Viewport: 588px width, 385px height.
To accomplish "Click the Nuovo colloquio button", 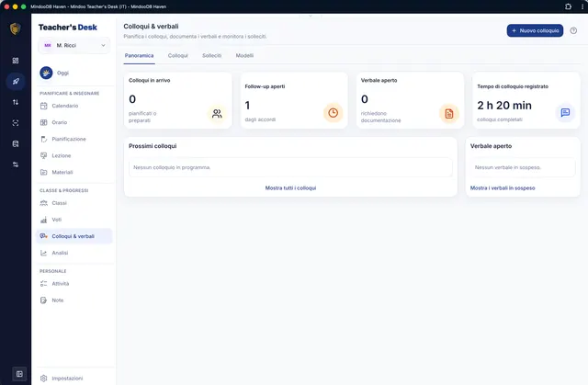I will 535,30.
